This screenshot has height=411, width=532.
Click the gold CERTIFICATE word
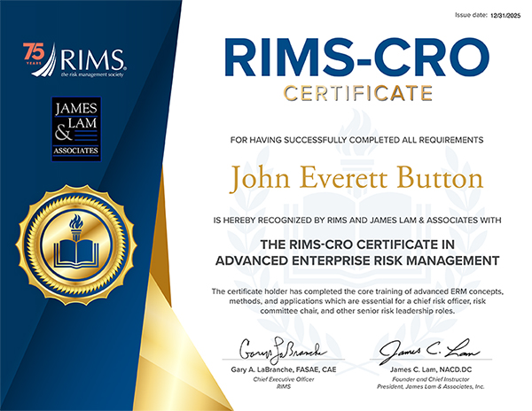[x=358, y=93]
